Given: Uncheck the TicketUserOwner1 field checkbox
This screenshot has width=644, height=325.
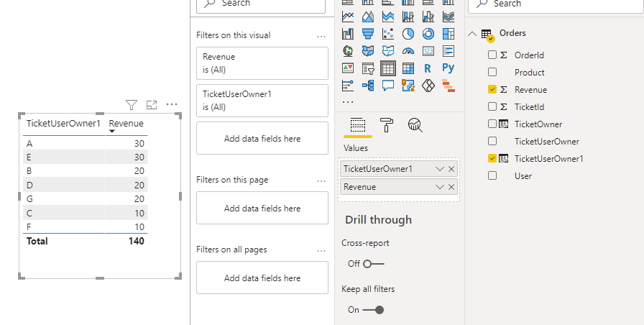Looking at the screenshot, I should 492,158.
